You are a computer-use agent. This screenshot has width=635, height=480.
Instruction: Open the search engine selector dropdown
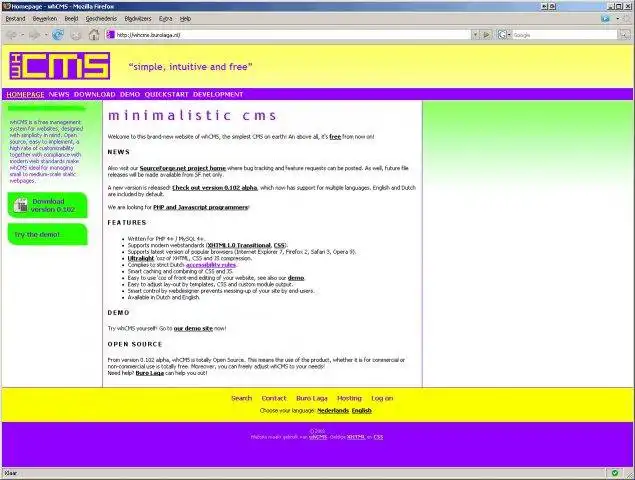tap(509, 35)
